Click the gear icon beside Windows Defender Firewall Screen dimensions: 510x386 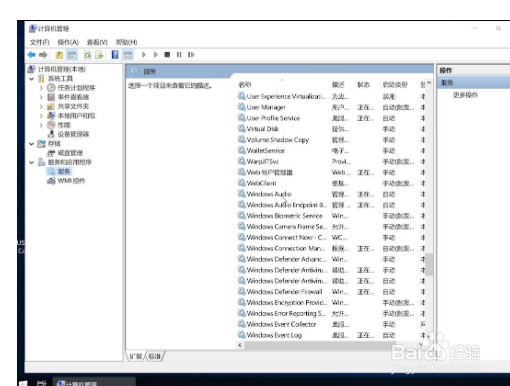coord(242,292)
